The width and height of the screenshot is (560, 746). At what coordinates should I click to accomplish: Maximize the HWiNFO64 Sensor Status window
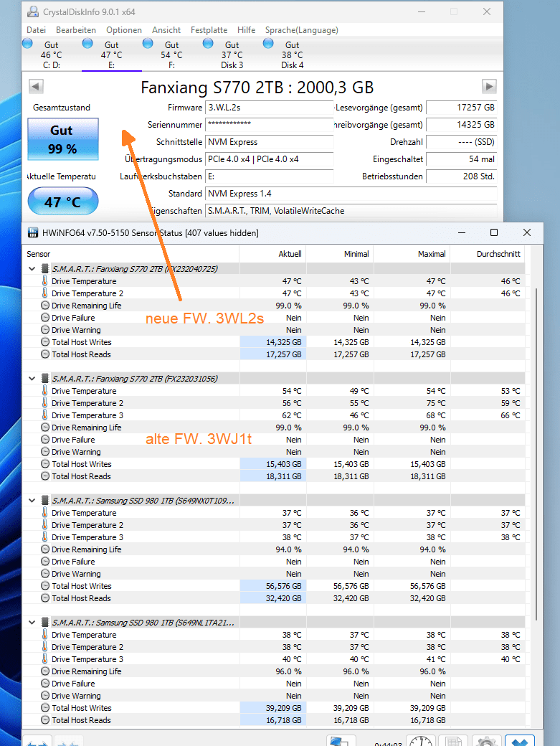click(x=494, y=232)
